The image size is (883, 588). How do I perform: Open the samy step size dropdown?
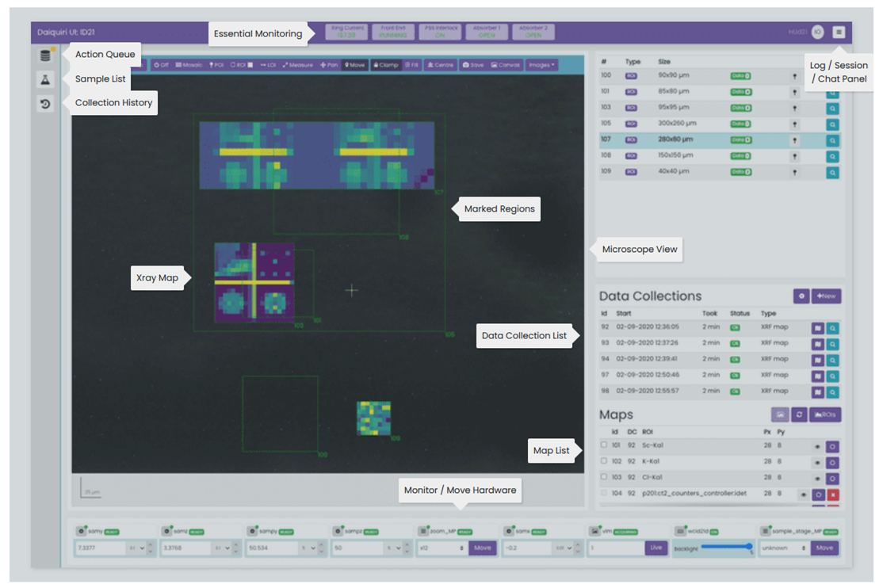[x=137, y=548]
